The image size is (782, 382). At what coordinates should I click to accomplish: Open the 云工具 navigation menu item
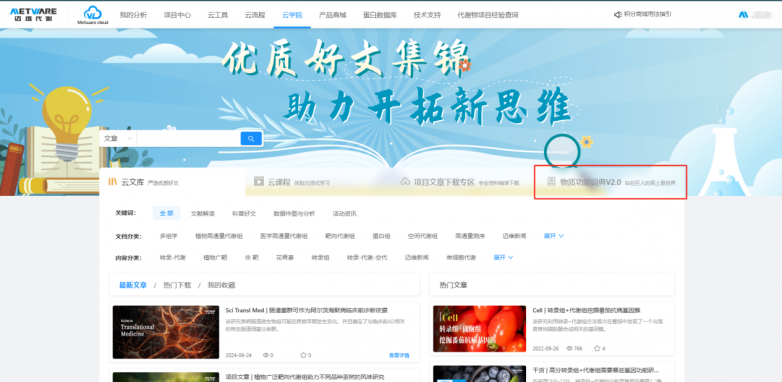click(218, 15)
